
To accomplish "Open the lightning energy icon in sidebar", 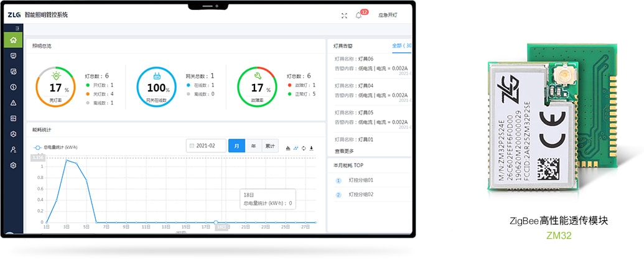I will click(x=13, y=87).
